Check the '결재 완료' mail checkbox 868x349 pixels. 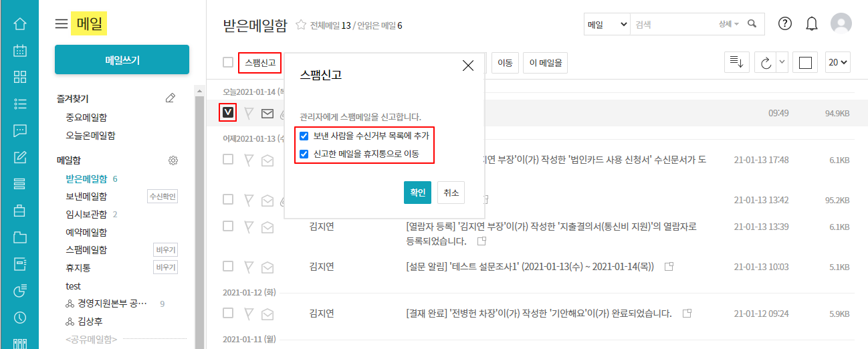point(228,313)
